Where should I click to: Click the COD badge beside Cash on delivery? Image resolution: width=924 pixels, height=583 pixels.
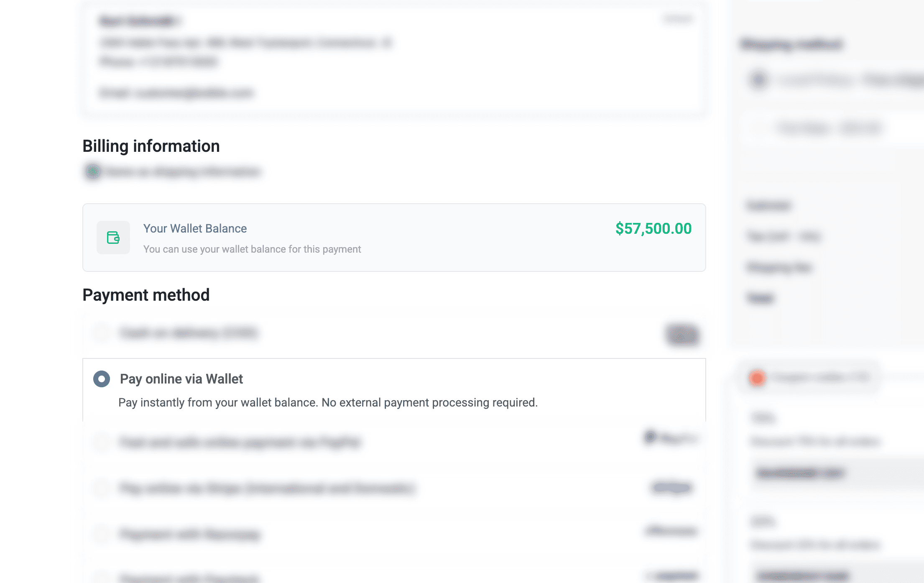[682, 335]
